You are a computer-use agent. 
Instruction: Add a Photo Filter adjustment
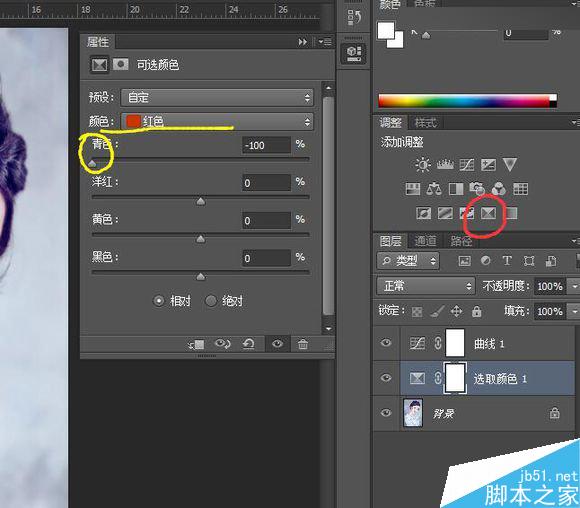[477, 189]
